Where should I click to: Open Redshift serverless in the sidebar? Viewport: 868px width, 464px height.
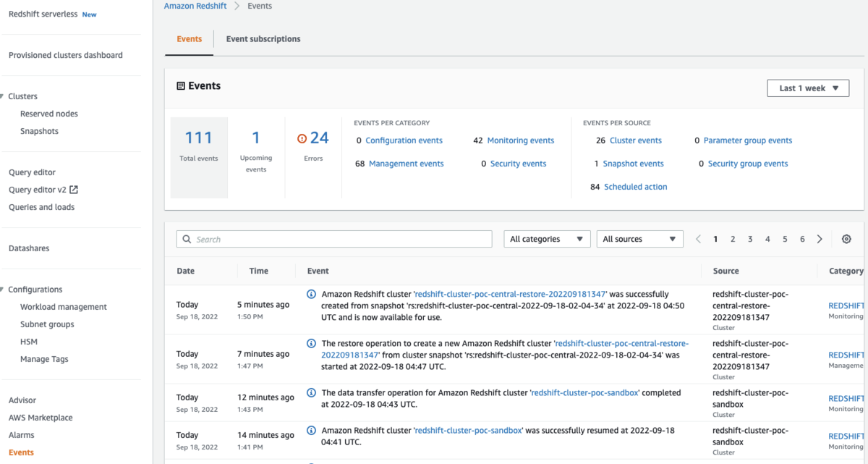(x=43, y=14)
